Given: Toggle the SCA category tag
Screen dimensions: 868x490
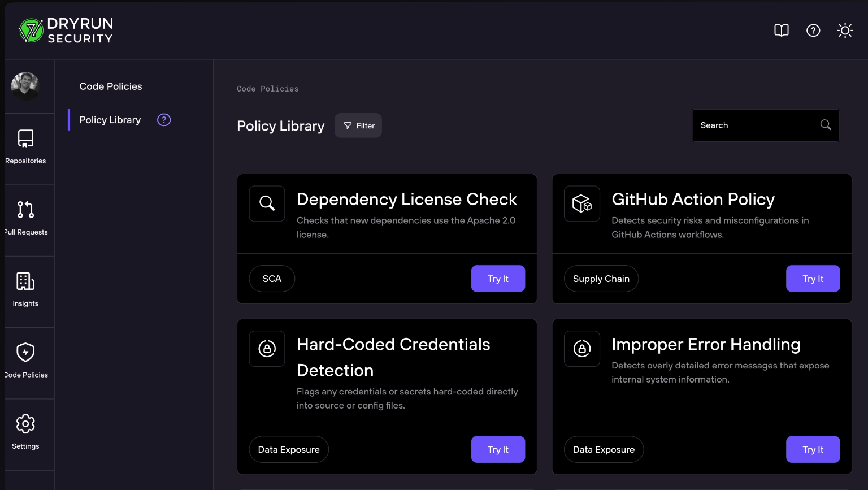Looking at the screenshot, I should point(272,279).
